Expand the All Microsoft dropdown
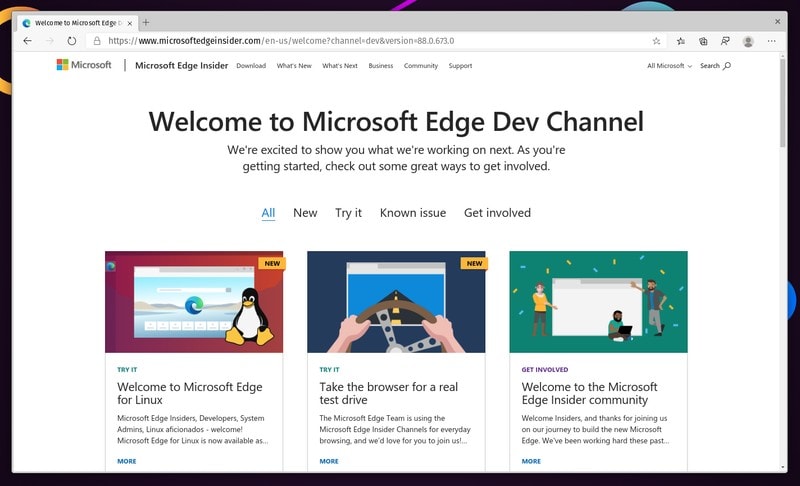 [669, 66]
